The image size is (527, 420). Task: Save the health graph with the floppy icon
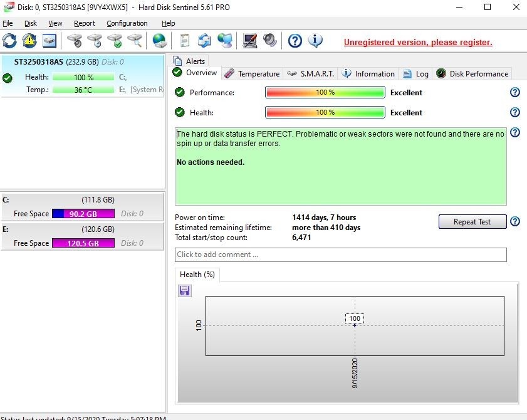tap(184, 290)
